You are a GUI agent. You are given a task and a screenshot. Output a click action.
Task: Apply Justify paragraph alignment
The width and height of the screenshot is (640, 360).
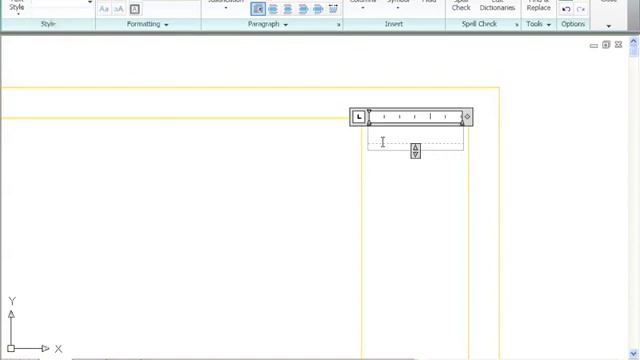(318, 9)
